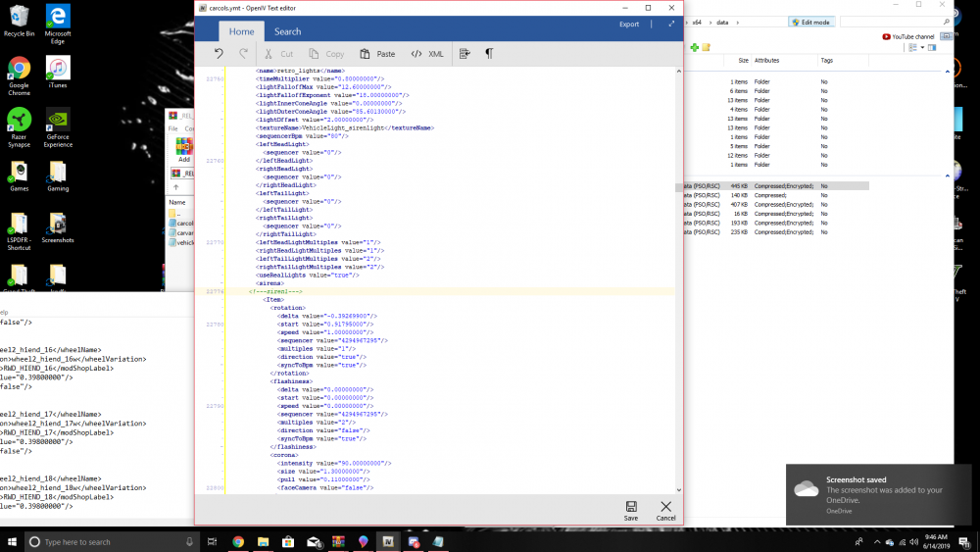
Task: Switch to the Search ribbon tab
Action: click(287, 31)
